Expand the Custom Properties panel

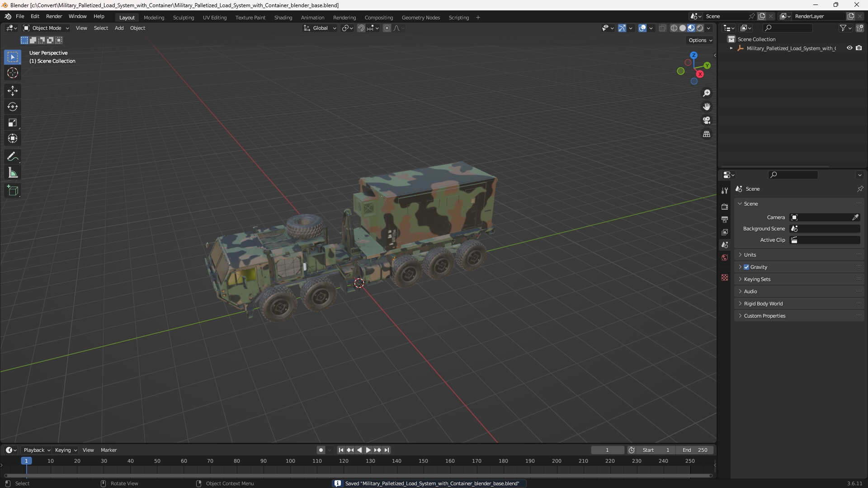click(799, 316)
